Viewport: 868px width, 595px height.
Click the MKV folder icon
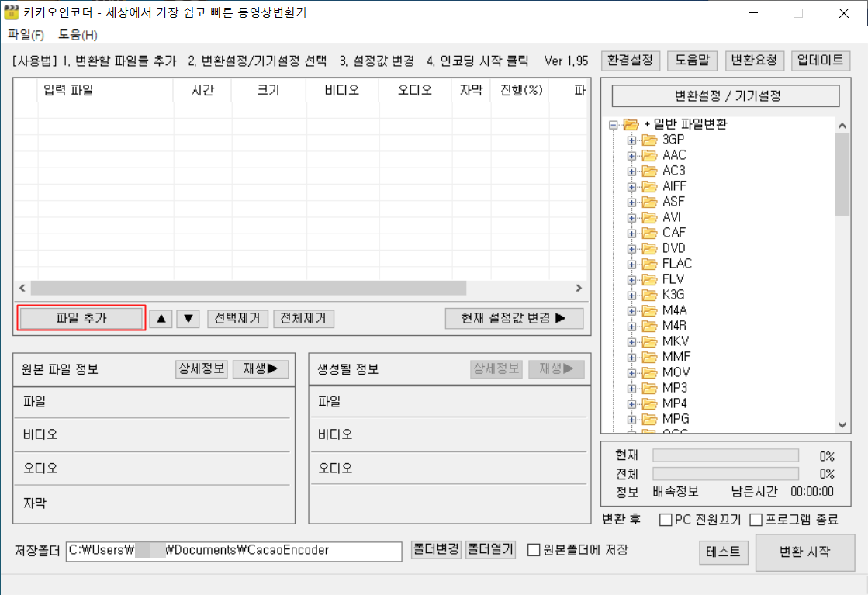coord(649,341)
